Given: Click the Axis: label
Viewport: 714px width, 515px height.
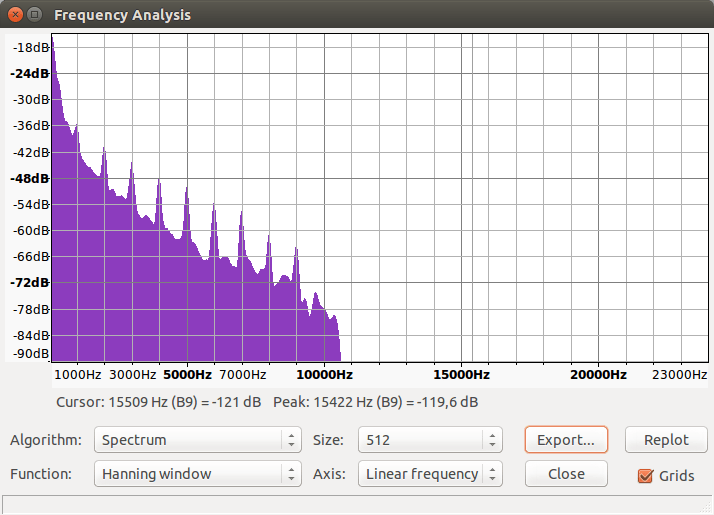Looking at the screenshot, I should (x=329, y=474).
